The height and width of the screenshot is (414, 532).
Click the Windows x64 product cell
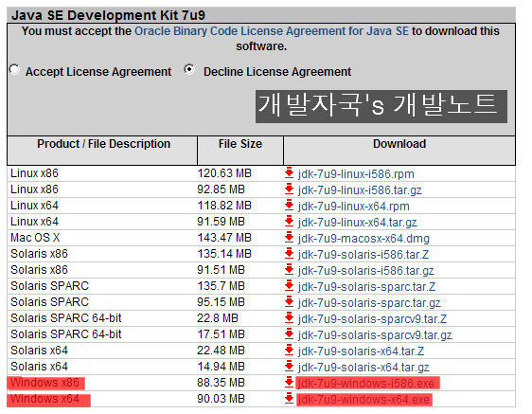tap(44, 399)
